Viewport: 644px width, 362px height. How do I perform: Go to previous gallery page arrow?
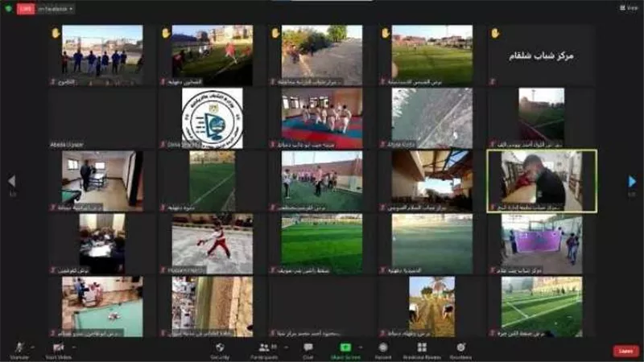click(12, 181)
